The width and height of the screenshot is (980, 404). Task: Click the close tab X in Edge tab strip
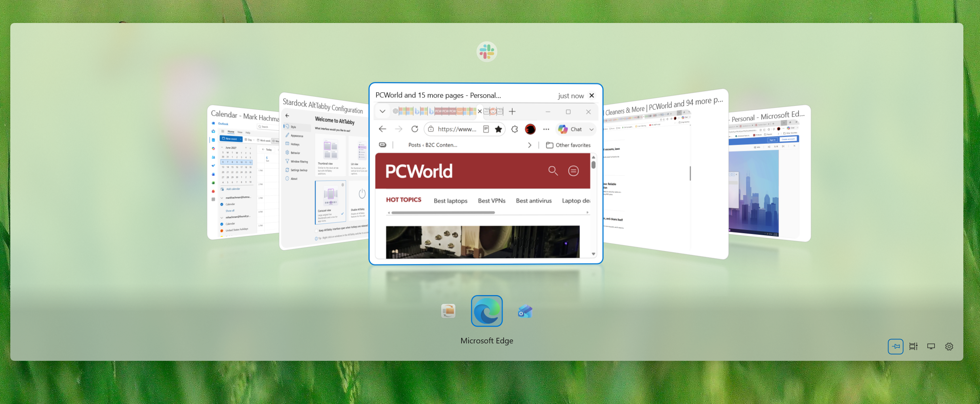coord(480,112)
